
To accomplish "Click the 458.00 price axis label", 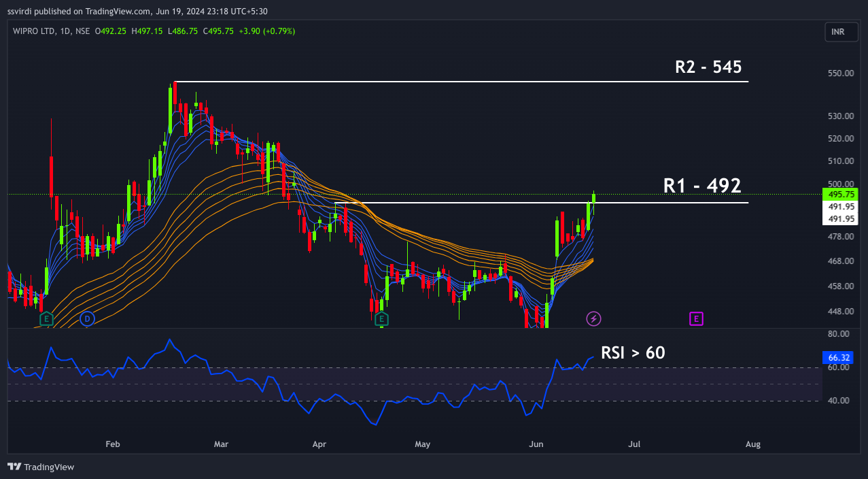I will pos(839,286).
